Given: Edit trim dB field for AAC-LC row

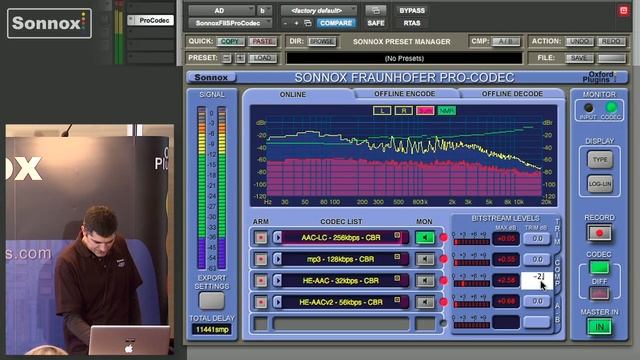Looking at the screenshot, I should 537,238.
